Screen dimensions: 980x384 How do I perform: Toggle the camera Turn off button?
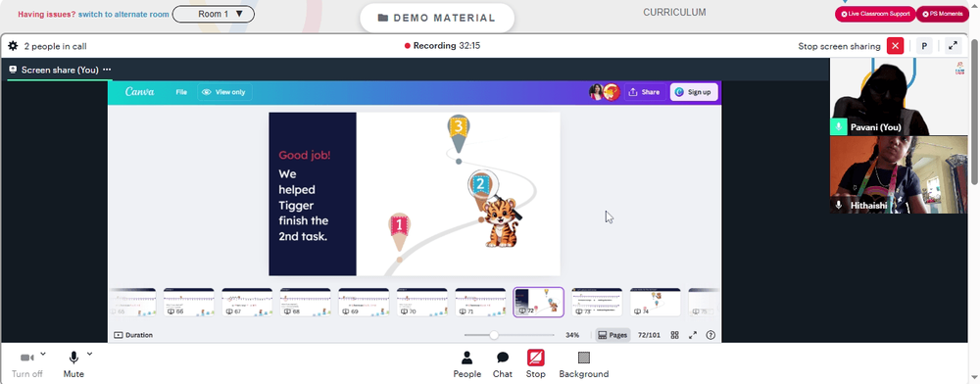[26, 364]
